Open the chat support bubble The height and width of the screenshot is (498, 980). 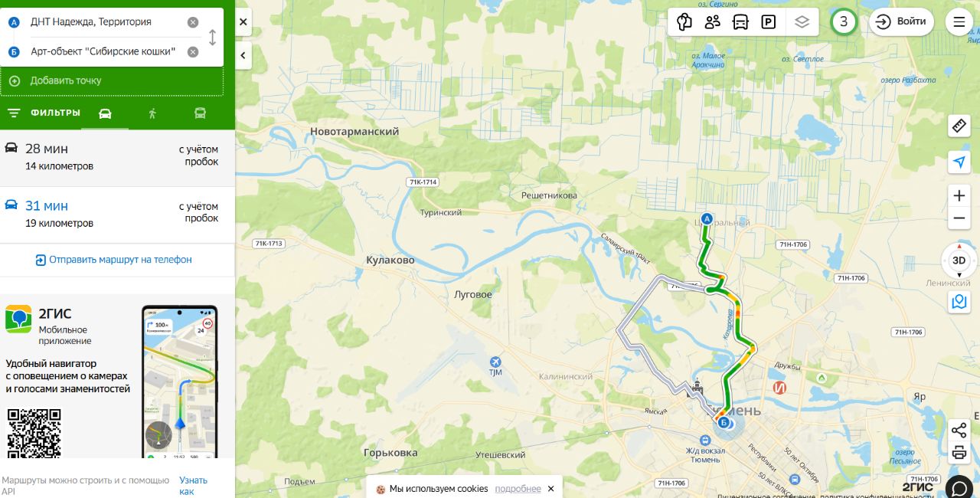point(959,487)
